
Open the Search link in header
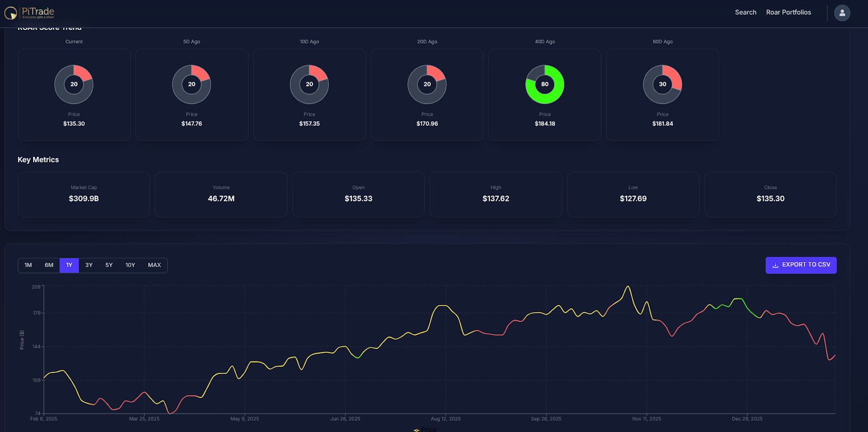[x=745, y=12]
